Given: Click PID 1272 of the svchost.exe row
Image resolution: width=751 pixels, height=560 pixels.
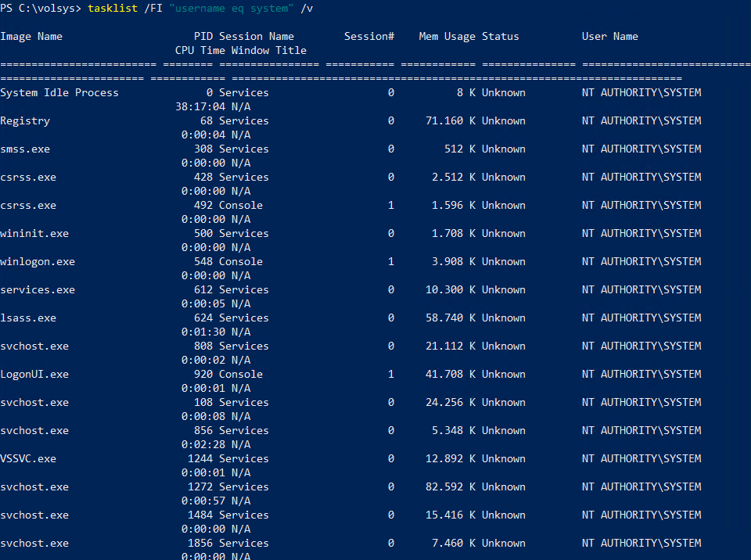Looking at the screenshot, I should coord(200,487).
